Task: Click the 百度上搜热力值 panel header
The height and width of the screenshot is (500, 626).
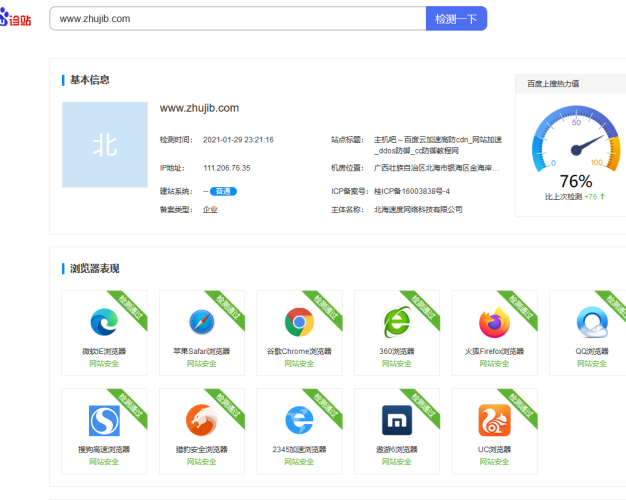Action: click(x=571, y=83)
